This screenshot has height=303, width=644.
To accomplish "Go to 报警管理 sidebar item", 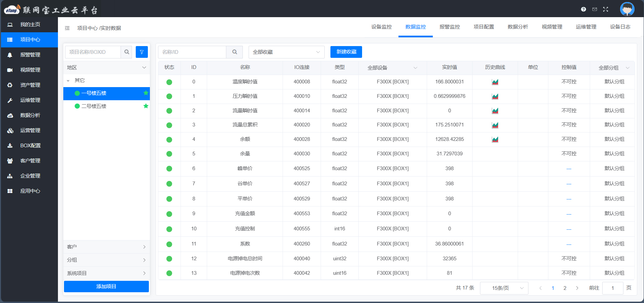I will (x=29, y=55).
